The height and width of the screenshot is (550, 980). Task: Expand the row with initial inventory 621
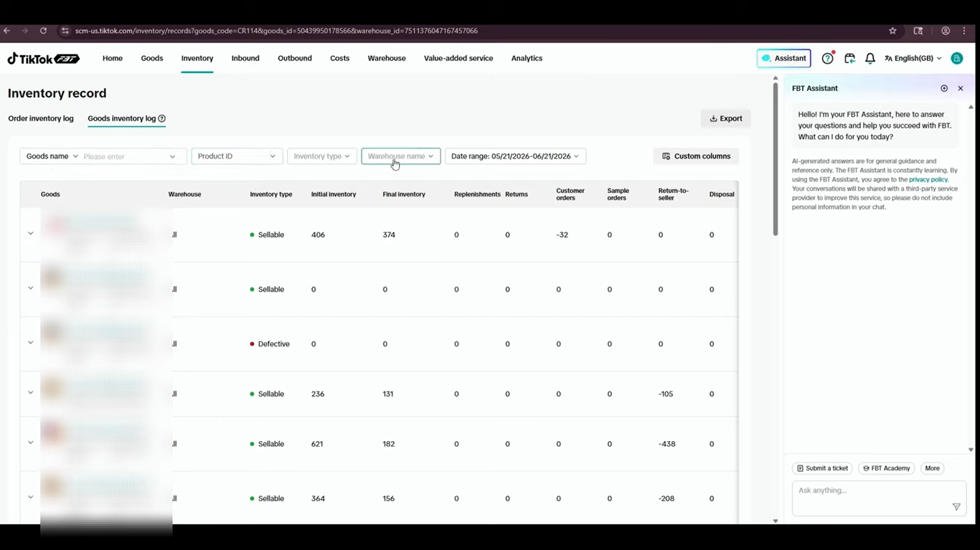(30, 443)
